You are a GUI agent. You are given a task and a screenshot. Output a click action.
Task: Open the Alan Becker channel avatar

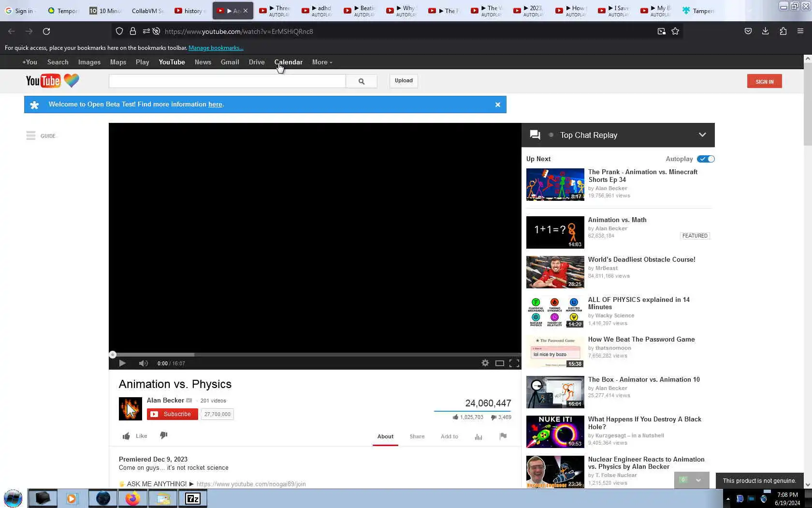pos(130,409)
